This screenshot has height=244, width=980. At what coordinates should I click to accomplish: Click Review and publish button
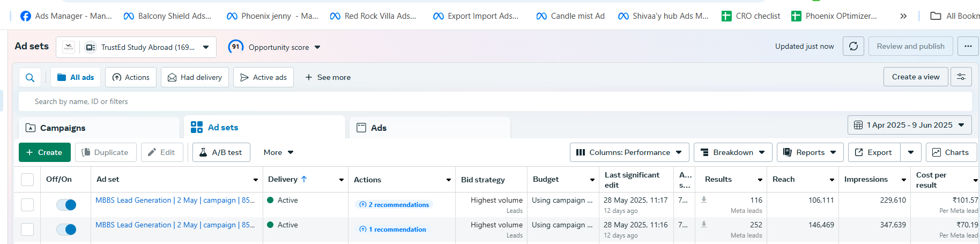pos(910,46)
